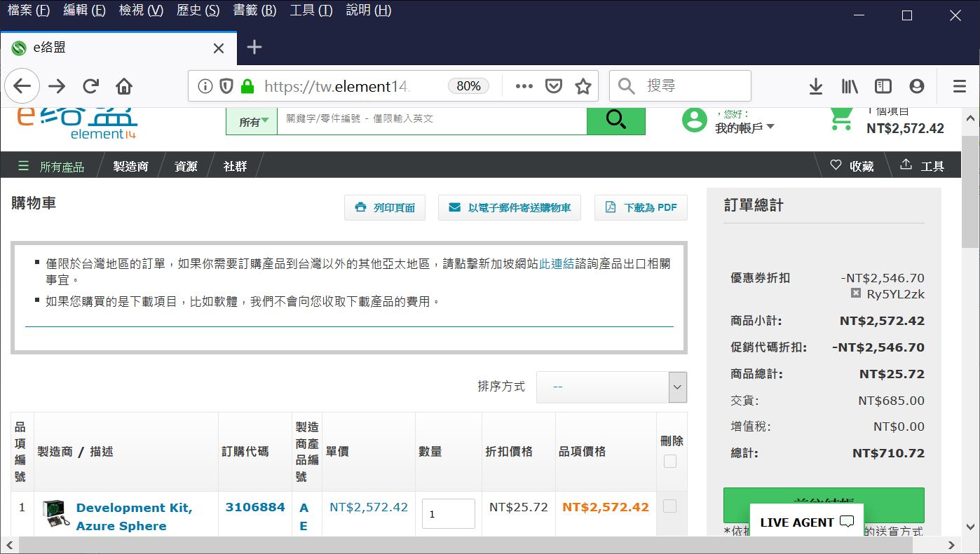Open Development Kit, Azure Sphere product link
This screenshot has width=980, height=554.
click(134, 516)
